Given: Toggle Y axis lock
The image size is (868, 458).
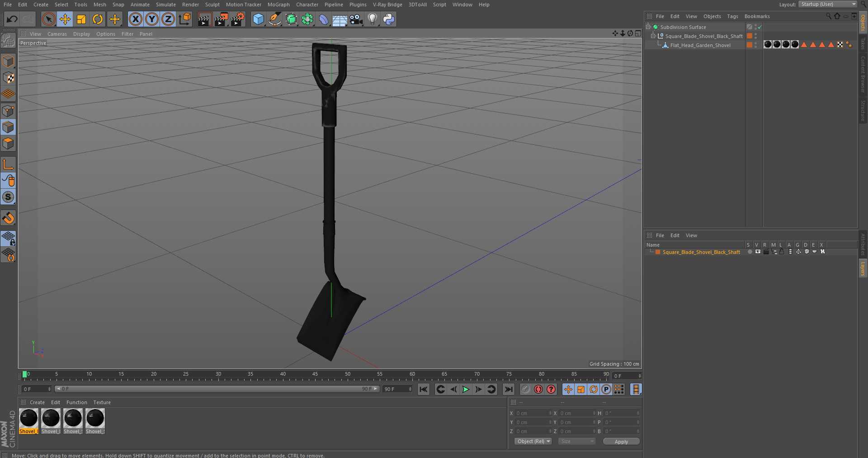Looking at the screenshot, I should click(152, 19).
